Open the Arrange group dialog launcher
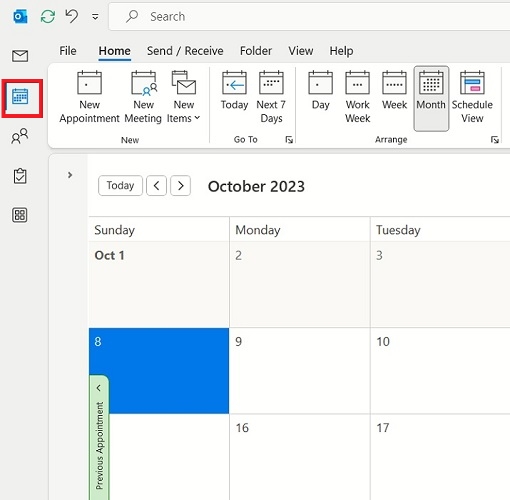The image size is (510, 500). click(495, 140)
